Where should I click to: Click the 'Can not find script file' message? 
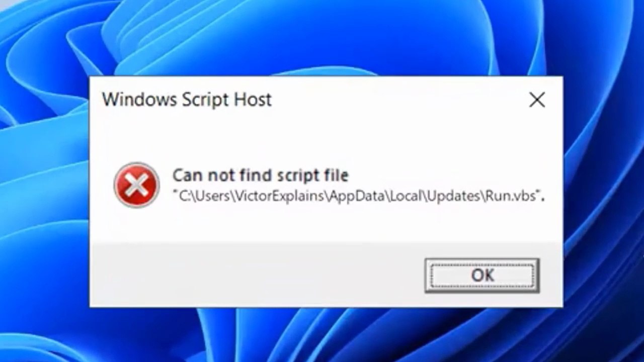(260, 175)
